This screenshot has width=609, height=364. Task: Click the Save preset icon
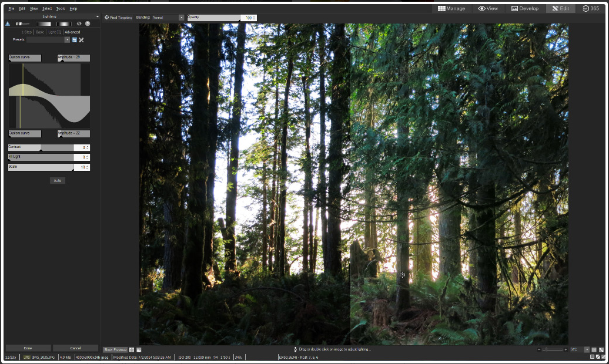[x=75, y=40]
